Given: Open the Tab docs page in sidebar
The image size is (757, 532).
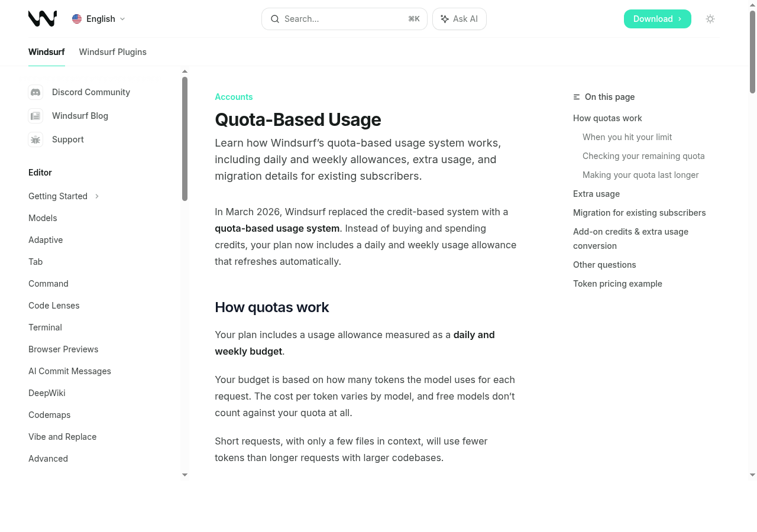Looking at the screenshot, I should pyautogui.click(x=35, y=262).
